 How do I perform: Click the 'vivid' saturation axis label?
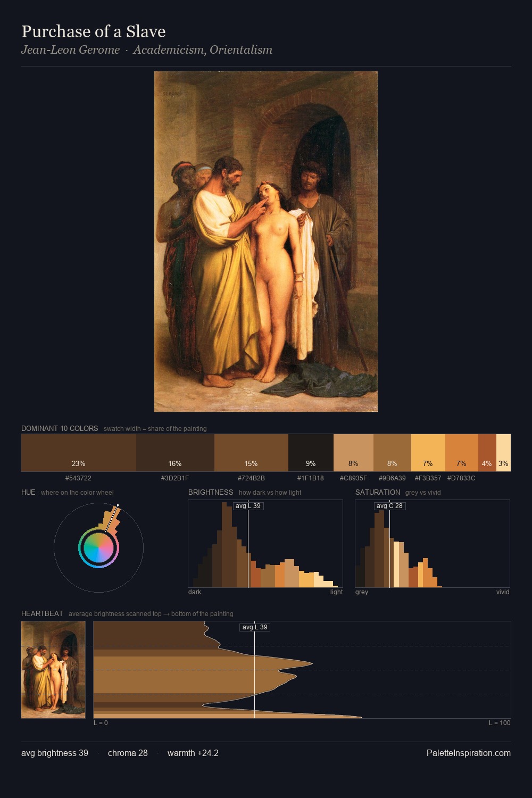pos(503,592)
